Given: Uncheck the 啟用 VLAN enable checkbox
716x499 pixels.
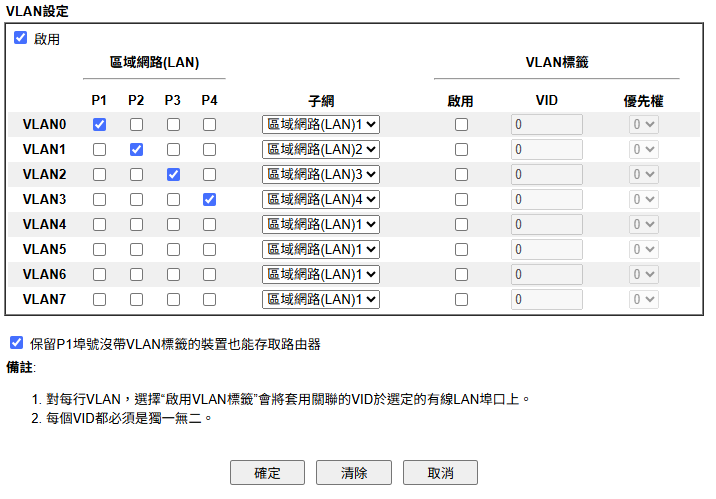Looking at the screenshot, I should tap(20, 38).
